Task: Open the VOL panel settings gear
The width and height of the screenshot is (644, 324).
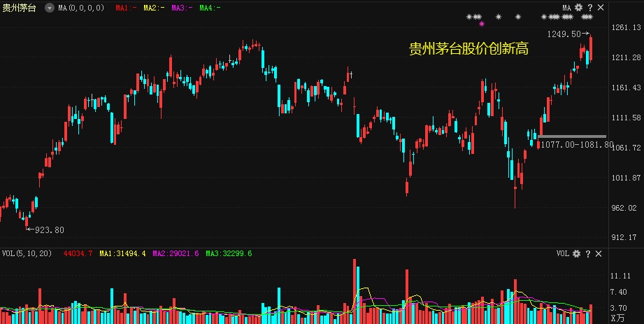Action: [x=577, y=254]
